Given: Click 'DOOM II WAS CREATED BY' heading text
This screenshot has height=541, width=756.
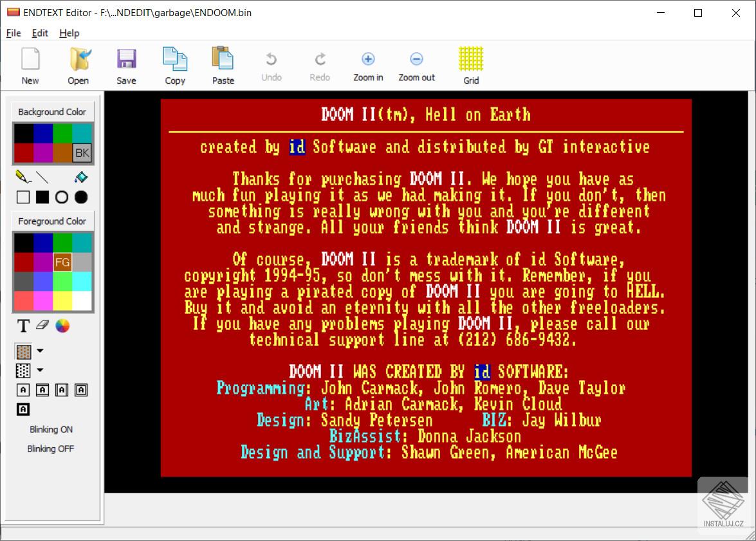Looking at the screenshot, I should point(377,372).
